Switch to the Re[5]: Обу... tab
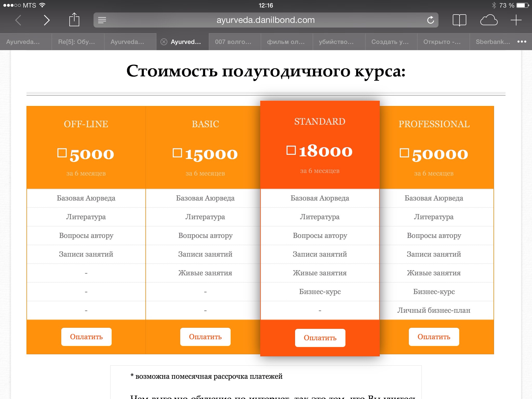 pos(76,42)
